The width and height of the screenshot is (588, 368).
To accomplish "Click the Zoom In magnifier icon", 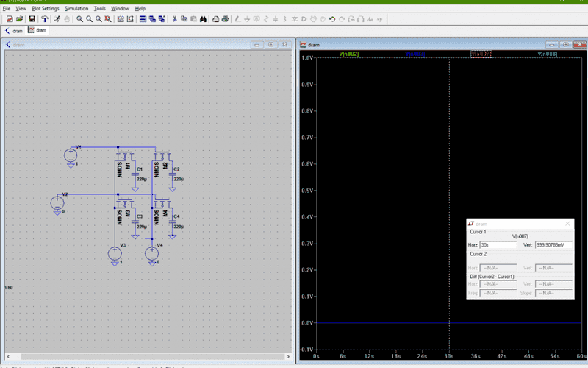I will (x=80, y=19).
